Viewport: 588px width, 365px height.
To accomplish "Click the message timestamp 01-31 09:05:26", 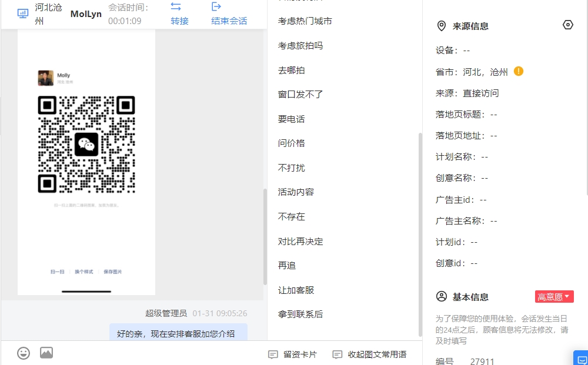I will click(220, 313).
